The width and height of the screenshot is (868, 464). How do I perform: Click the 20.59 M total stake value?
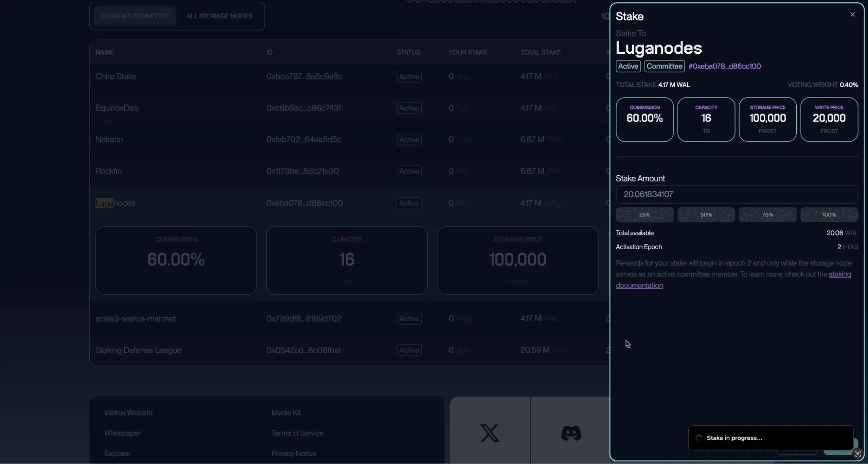pyautogui.click(x=535, y=350)
